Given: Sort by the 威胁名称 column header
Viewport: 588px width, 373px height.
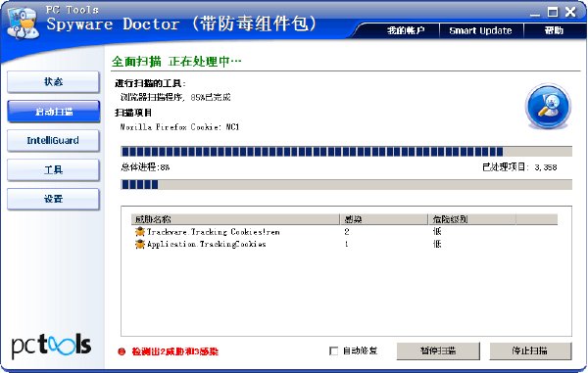Looking at the screenshot, I should click(x=235, y=219).
